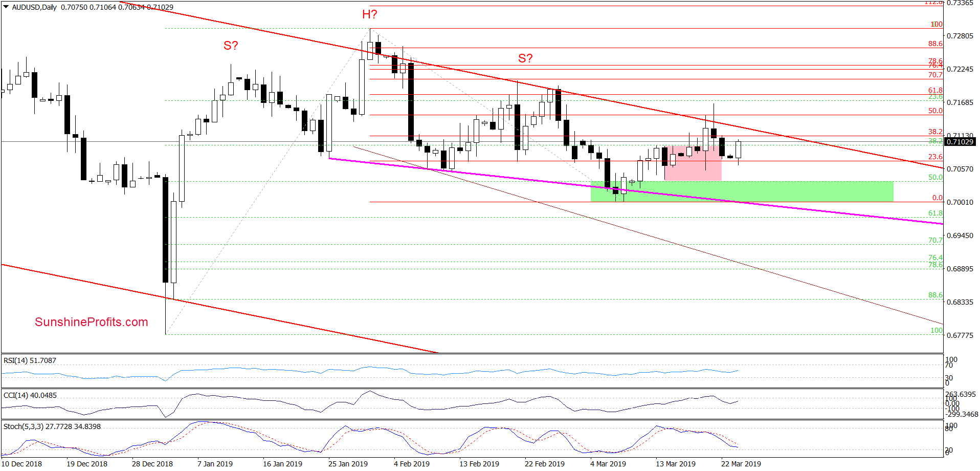Click the 0.69450 price axis label
The width and height of the screenshot is (980, 471).
[960, 235]
